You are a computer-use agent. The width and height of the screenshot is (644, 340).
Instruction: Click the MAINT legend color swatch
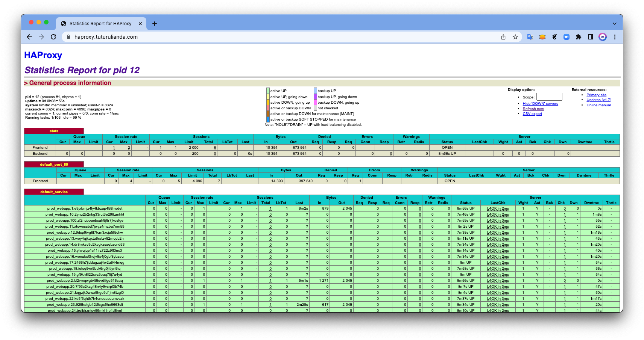[x=268, y=113]
